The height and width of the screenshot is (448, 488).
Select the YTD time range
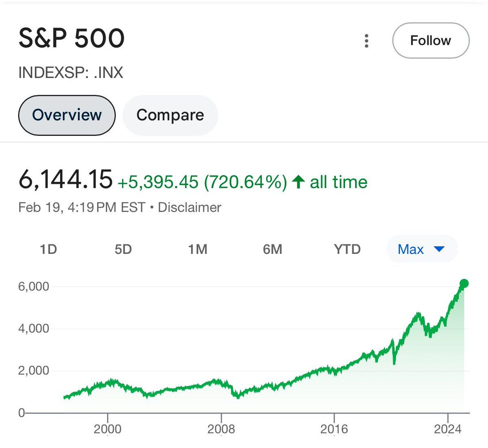[347, 249]
